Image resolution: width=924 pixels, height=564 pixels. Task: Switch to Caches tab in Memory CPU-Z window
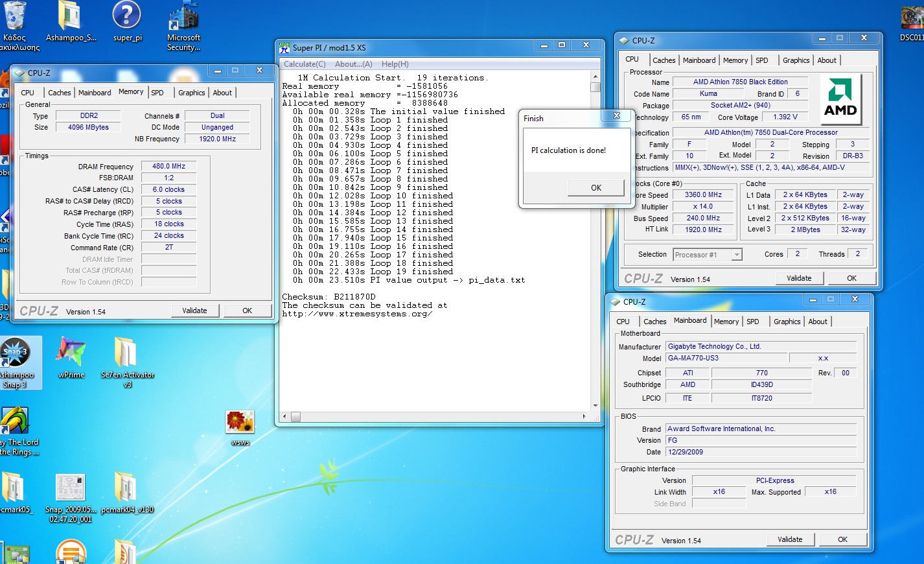click(59, 93)
